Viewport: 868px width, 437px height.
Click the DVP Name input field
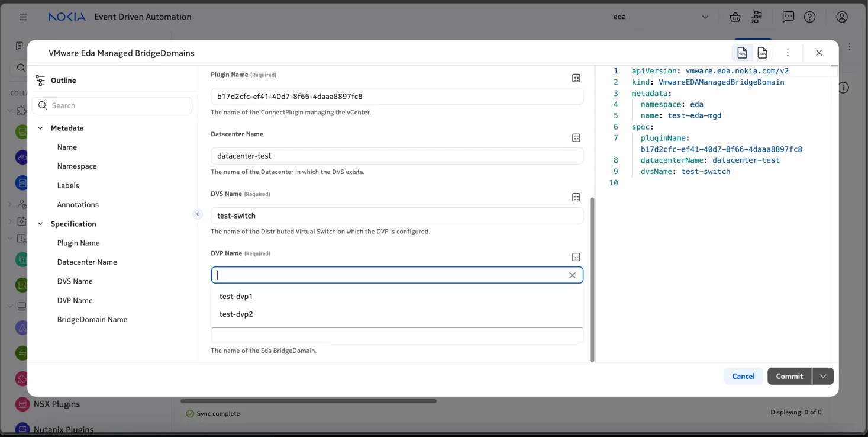coord(391,275)
